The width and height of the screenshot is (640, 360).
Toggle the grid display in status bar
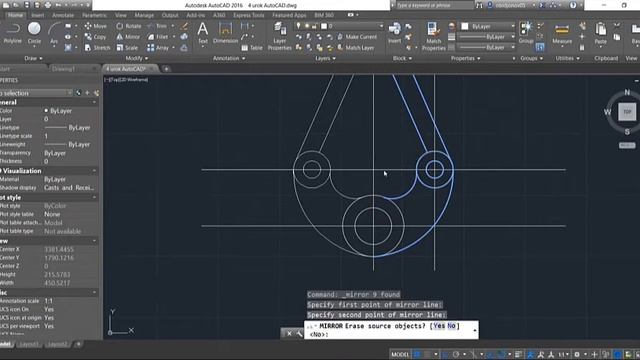coord(418,354)
